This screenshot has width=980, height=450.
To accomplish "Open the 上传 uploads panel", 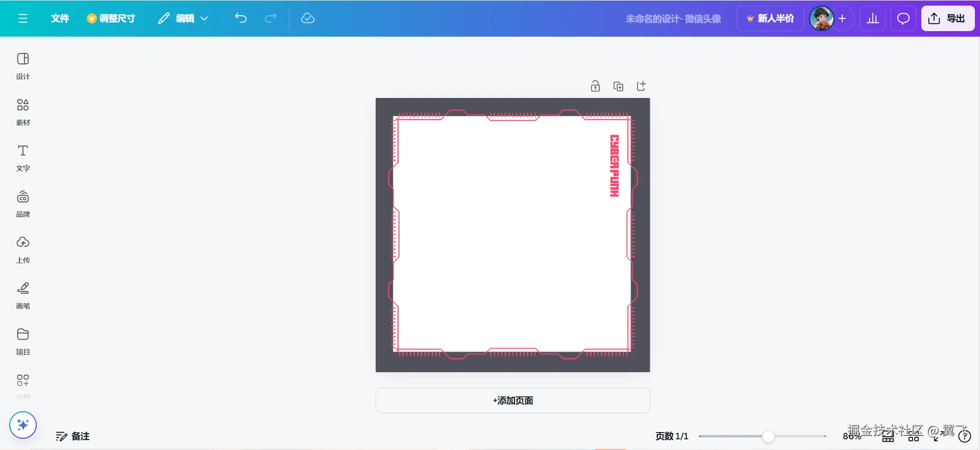I will point(23,250).
